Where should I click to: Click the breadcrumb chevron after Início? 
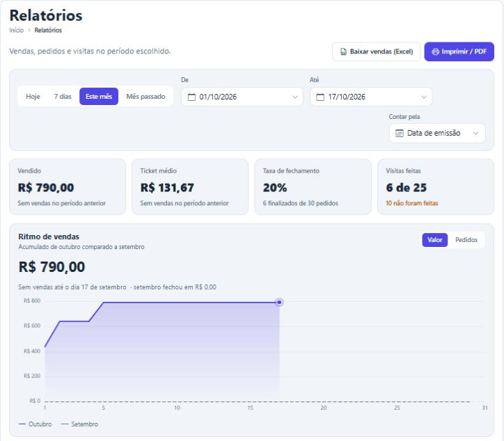pos(29,30)
